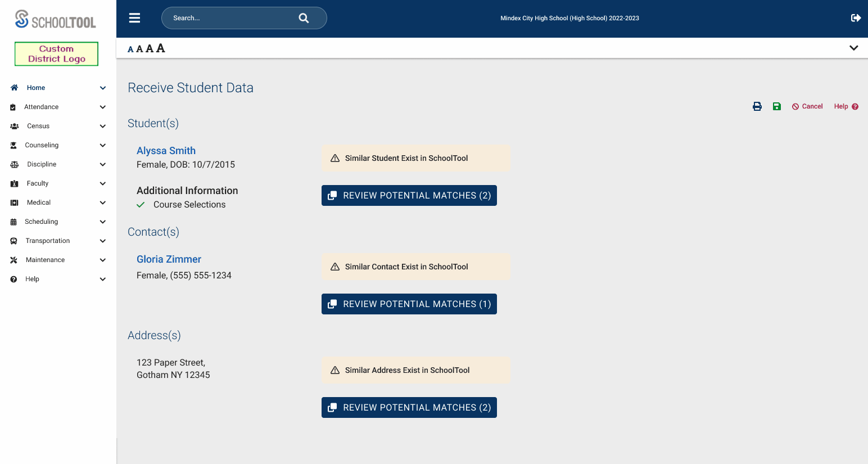Expand the Attendance menu chevron
868x464 pixels.
pyautogui.click(x=103, y=107)
